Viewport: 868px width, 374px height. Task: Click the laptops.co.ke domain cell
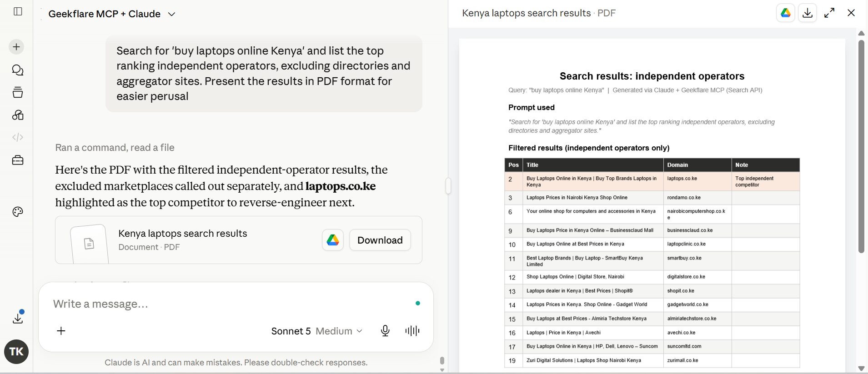coord(697,181)
